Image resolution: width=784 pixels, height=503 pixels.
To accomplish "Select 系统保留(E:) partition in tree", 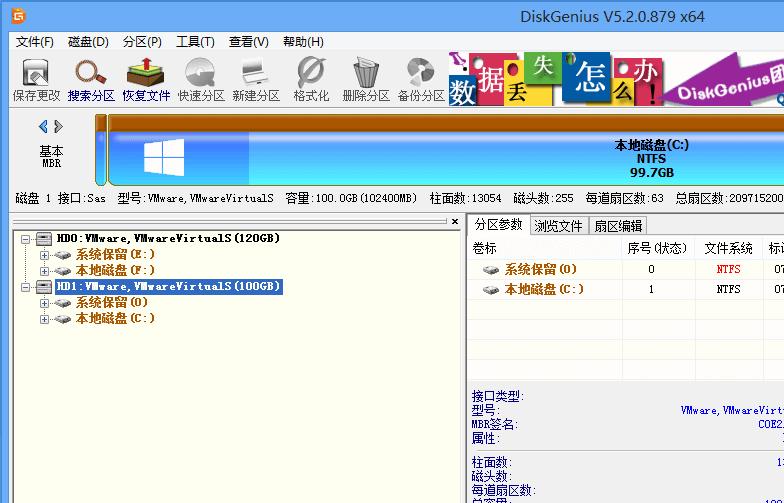I will pos(116,254).
